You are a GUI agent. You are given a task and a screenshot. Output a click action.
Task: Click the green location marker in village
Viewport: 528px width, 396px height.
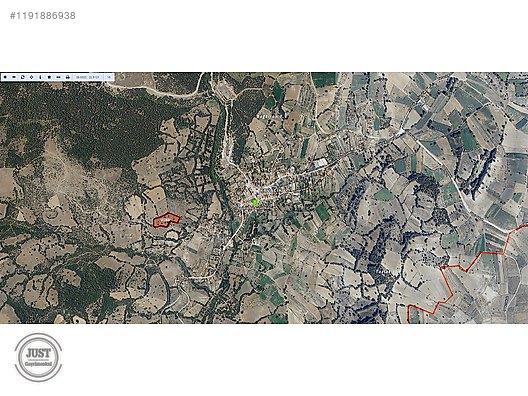255,202
